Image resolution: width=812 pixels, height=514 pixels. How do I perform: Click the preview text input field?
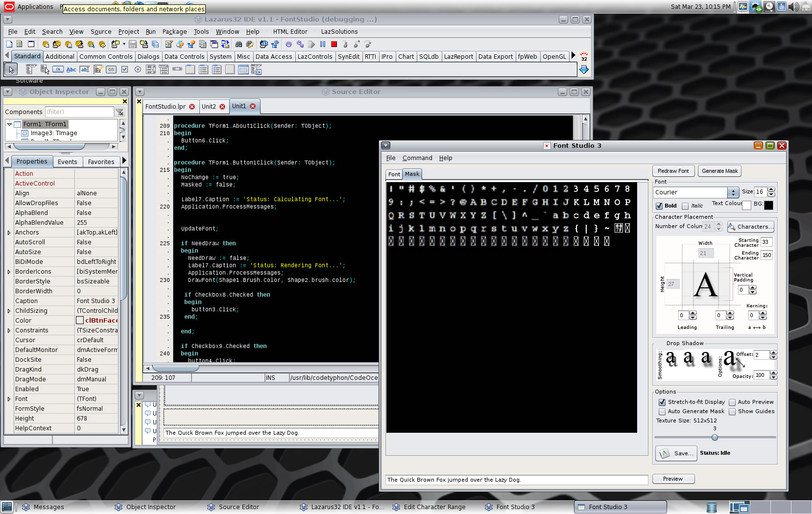517,480
